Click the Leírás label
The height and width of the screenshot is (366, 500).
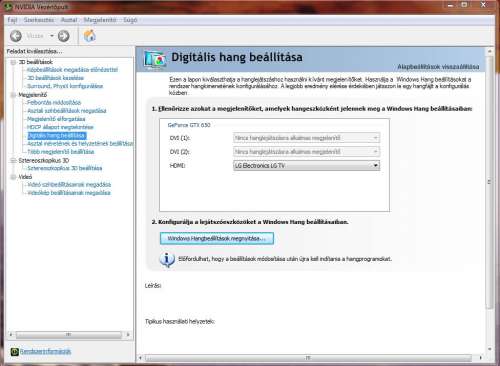pos(153,286)
